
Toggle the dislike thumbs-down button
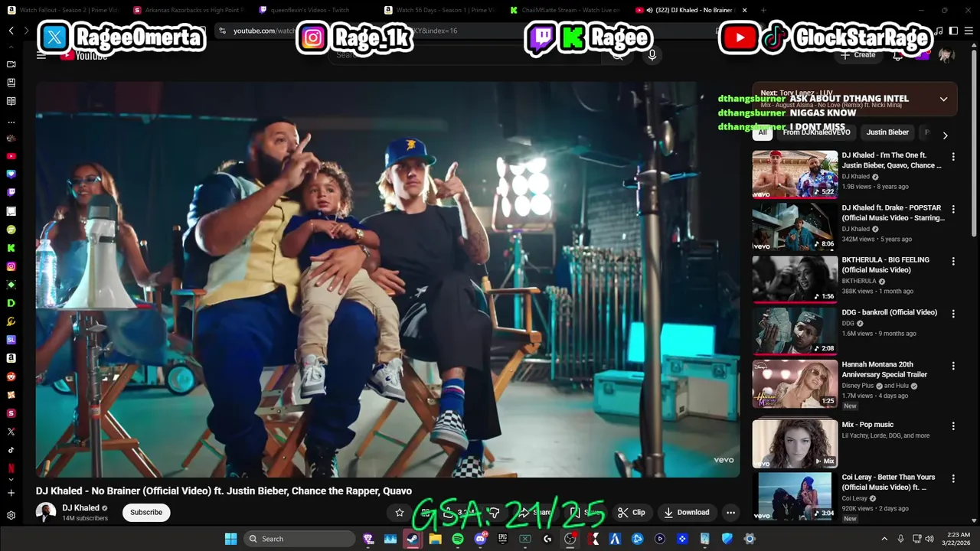click(495, 513)
